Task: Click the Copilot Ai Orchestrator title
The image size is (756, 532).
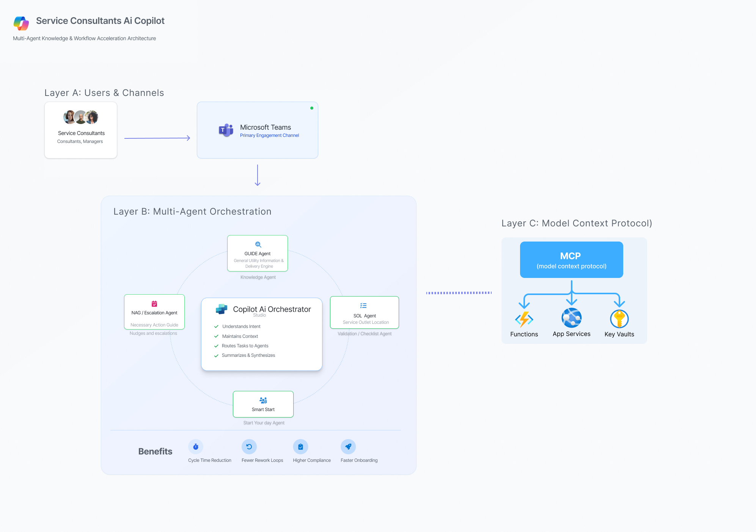Action: 272,309
